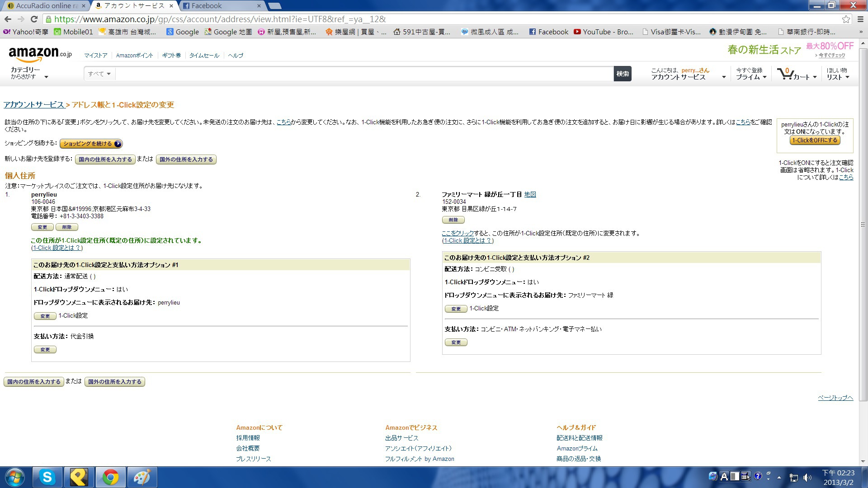Click the cart icon
The height and width of the screenshot is (488, 868).
pyautogui.click(x=785, y=74)
